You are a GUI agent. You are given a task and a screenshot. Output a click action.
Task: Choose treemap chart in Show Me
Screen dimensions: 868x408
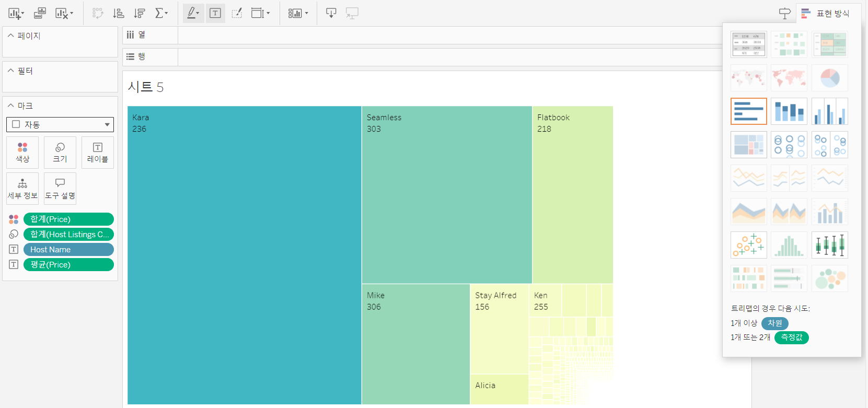[x=749, y=145]
